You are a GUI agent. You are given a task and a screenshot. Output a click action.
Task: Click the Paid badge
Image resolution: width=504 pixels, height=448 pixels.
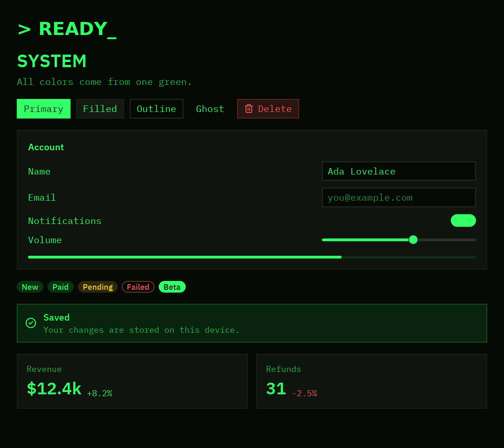(60, 287)
